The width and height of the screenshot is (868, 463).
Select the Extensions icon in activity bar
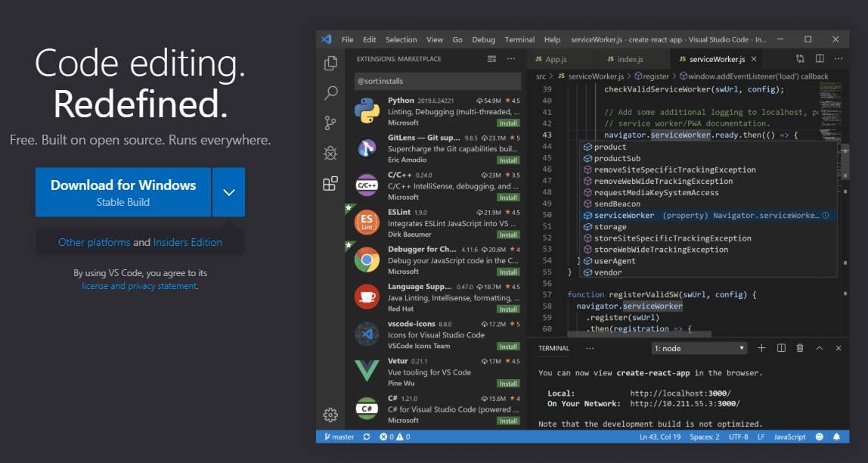click(x=330, y=184)
